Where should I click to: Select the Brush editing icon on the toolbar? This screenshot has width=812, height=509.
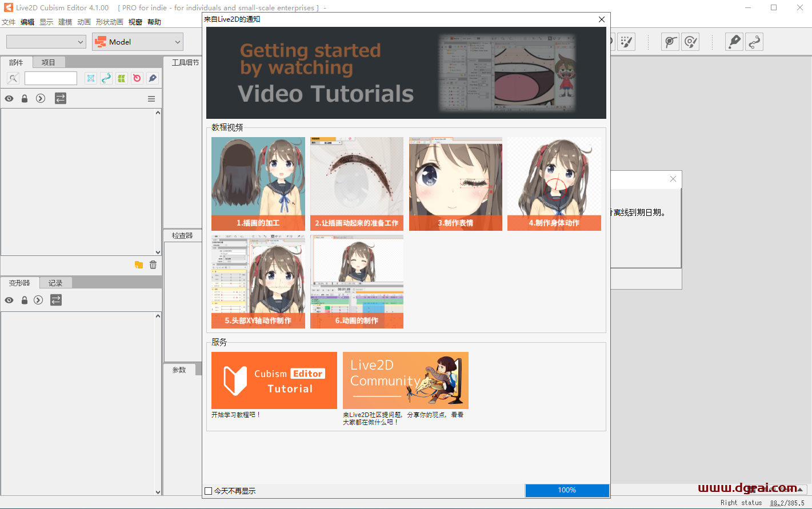coord(626,41)
